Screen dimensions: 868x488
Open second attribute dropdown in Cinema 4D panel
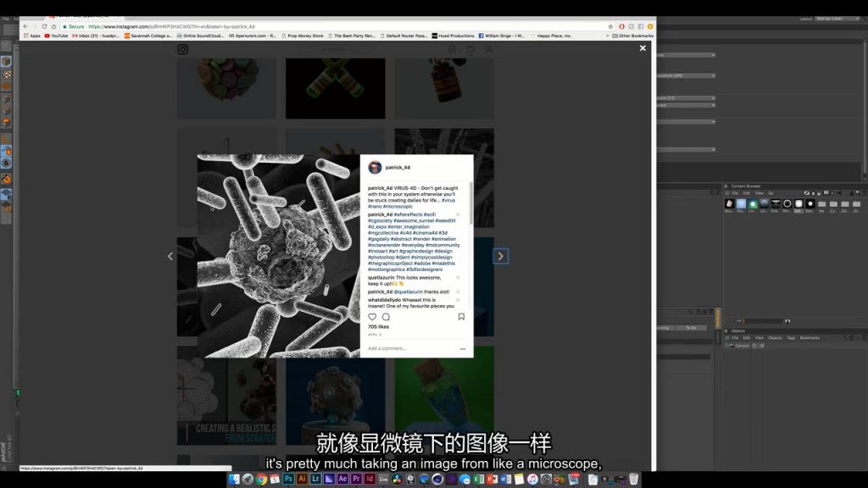[686, 75]
